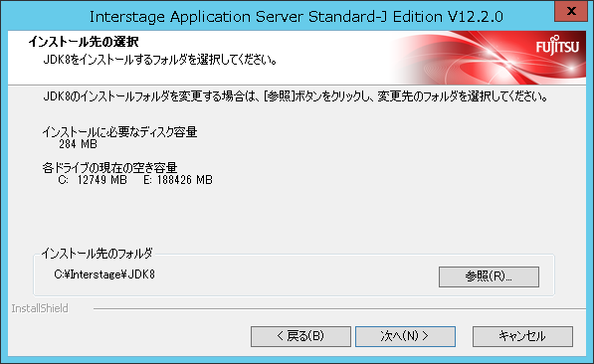
Task: Click the JDK8 folder selection subtitle text
Action: point(160,60)
